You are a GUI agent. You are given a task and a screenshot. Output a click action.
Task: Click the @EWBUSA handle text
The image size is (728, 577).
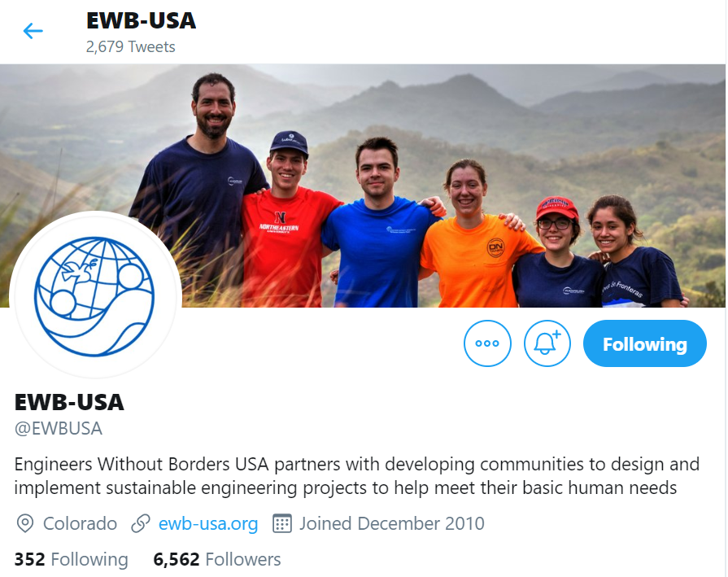[x=58, y=428]
